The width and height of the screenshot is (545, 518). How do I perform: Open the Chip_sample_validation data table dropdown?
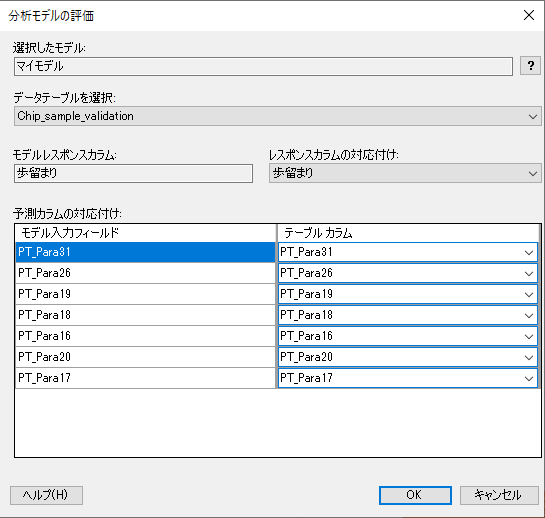[x=278, y=116]
